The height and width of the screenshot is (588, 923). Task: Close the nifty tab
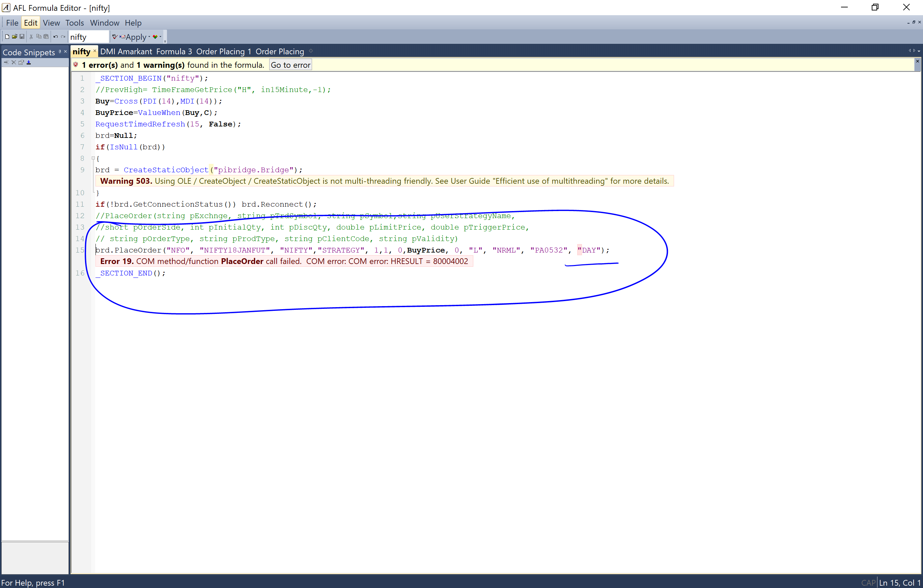tap(95, 51)
